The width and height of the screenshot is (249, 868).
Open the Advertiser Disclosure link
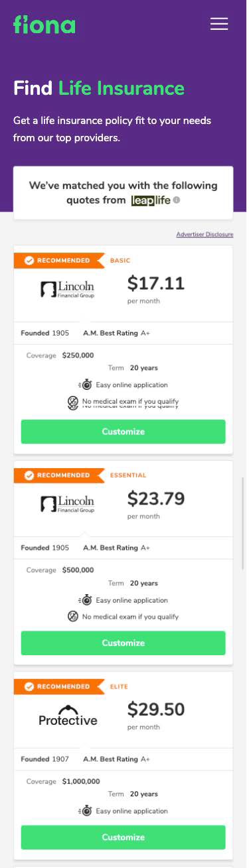click(205, 234)
